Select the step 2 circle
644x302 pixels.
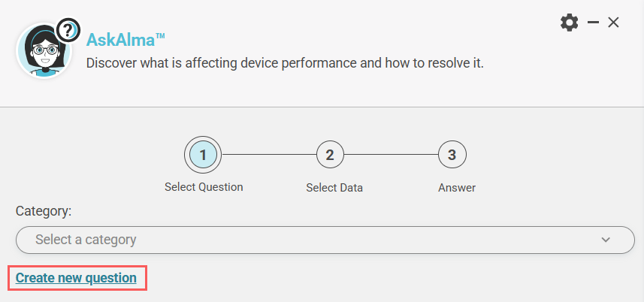click(330, 155)
